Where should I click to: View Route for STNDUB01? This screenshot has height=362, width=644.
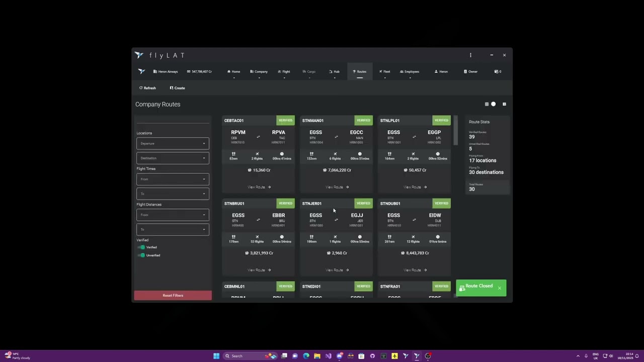coord(415,270)
